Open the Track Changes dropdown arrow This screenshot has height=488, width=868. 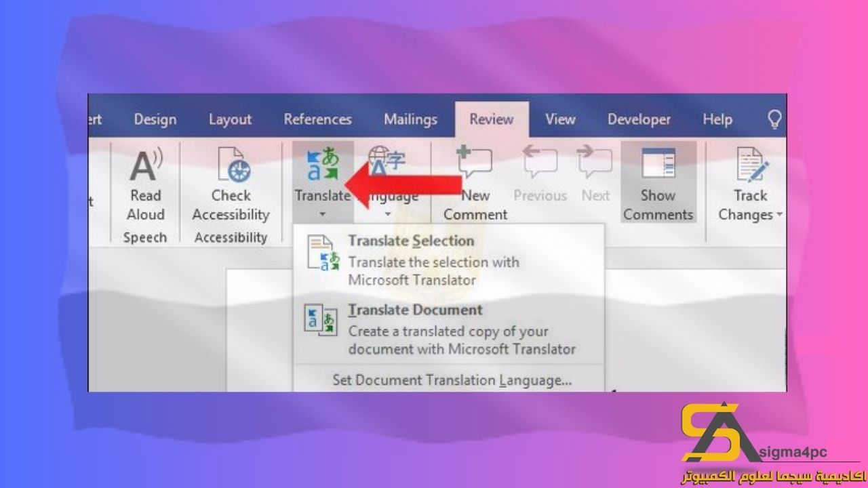coord(779,215)
